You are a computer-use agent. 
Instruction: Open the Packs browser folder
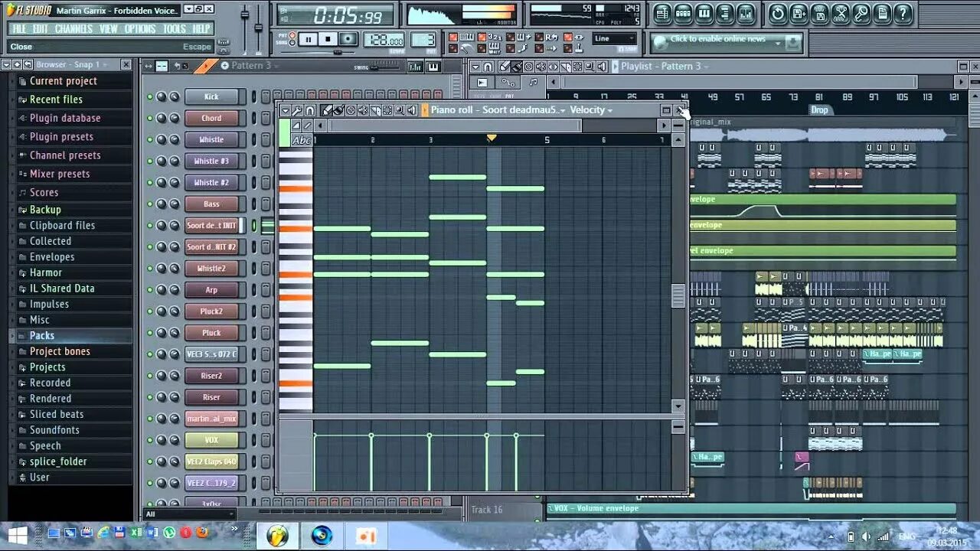[42, 335]
